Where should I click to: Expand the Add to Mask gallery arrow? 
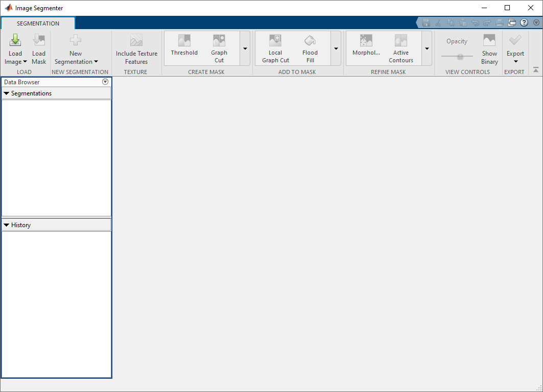336,48
